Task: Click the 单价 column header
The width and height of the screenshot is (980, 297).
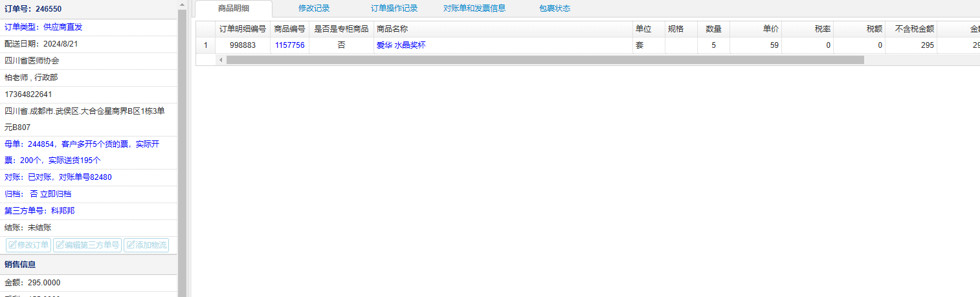Action: coord(755,29)
